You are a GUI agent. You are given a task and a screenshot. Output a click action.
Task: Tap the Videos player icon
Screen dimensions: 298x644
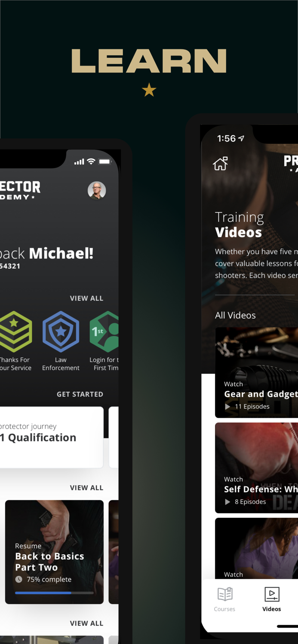tap(272, 595)
